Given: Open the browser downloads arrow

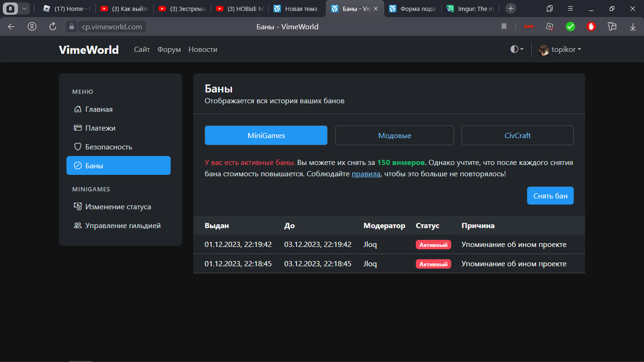Looking at the screenshot, I should (x=633, y=27).
